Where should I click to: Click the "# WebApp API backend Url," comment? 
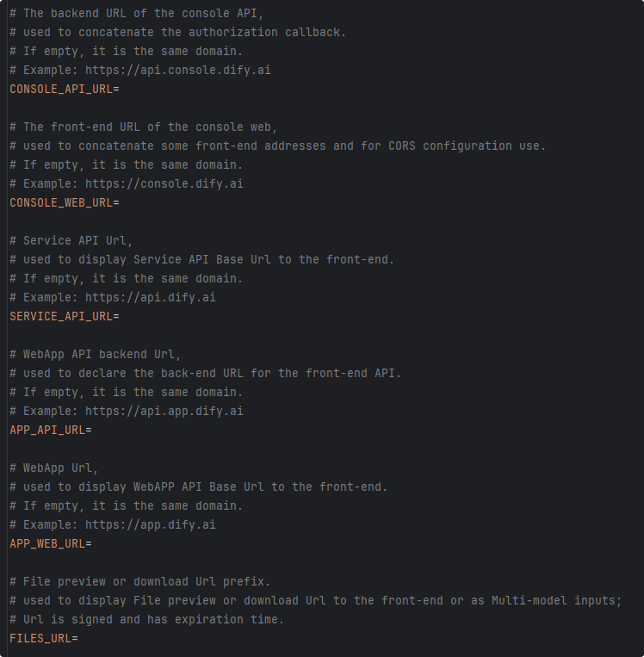click(x=95, y=354)
